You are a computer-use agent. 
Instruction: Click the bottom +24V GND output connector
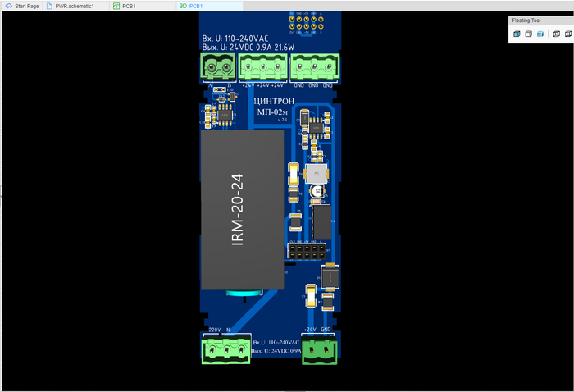click(x=320, y=351)
